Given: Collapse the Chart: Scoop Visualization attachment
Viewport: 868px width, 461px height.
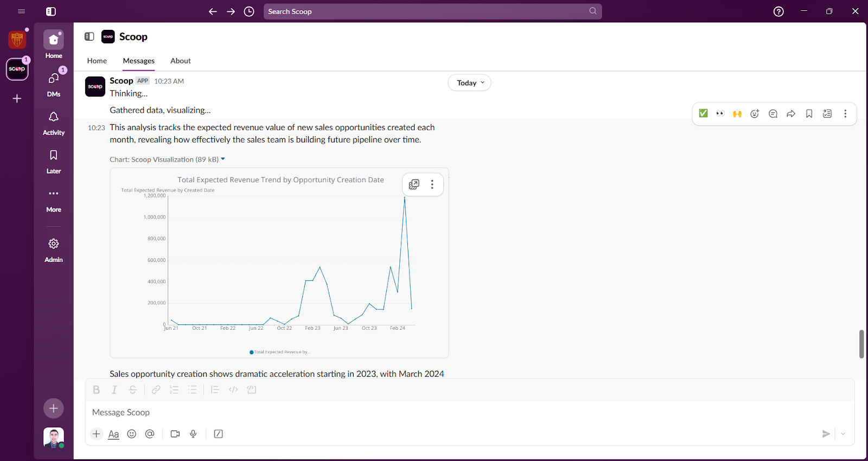Looking at the screenshot, I should 222,159.
